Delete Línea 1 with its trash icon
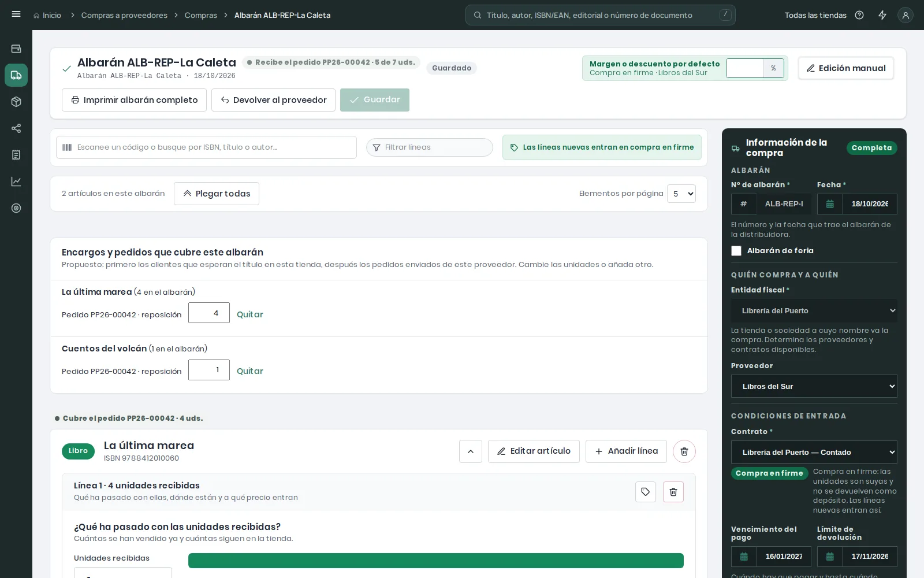The height and width of the screenshot is (578, 924). pos(673,492)
